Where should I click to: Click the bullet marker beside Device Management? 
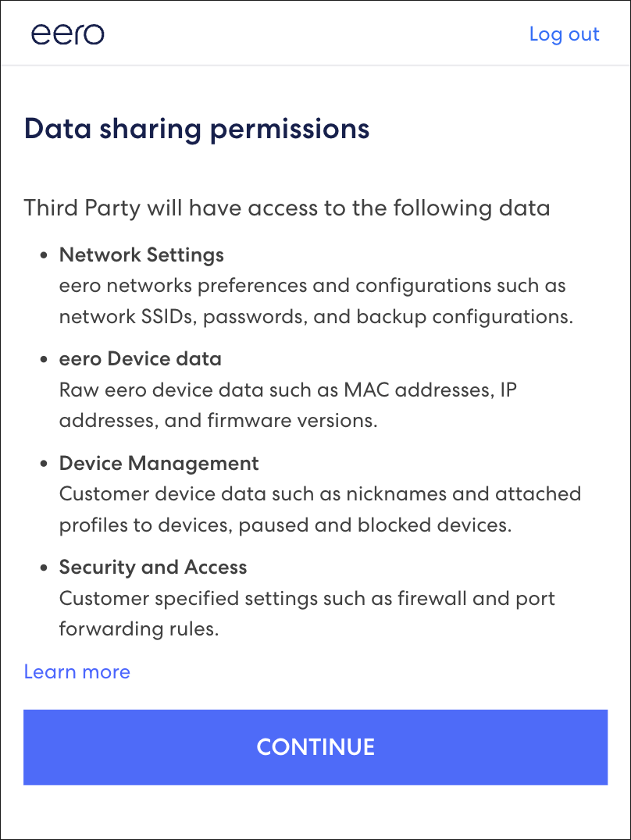point(45,463)
